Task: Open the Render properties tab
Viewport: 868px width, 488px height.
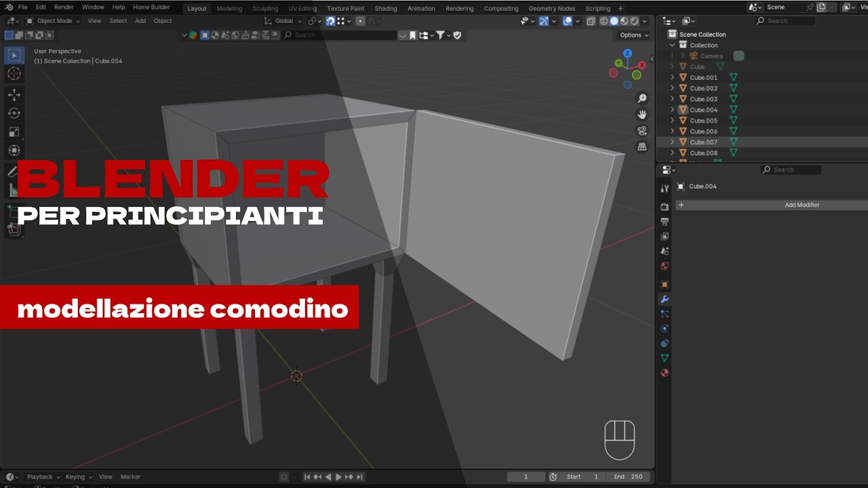Action: coord(665,207)
